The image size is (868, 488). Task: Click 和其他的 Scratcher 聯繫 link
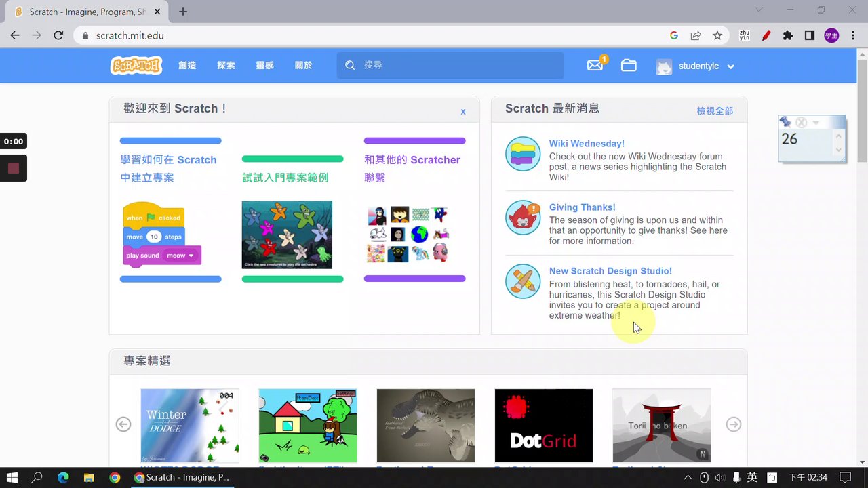click(x=412, y=169)
